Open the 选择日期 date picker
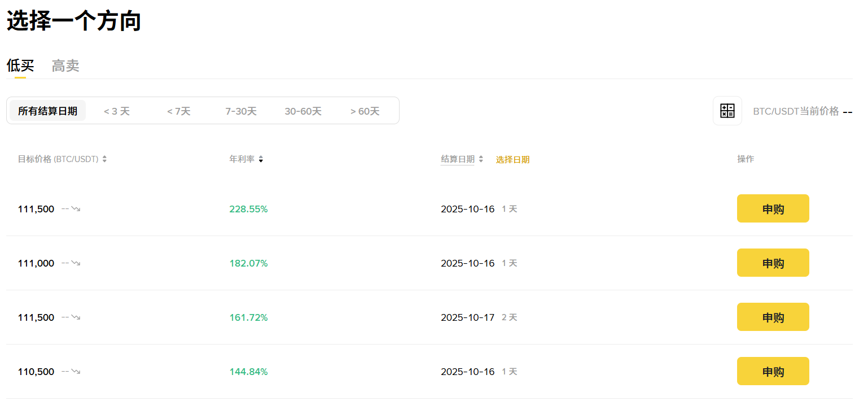Image resolution: width=868 pixels, height=401 pixels. [512, 160]
